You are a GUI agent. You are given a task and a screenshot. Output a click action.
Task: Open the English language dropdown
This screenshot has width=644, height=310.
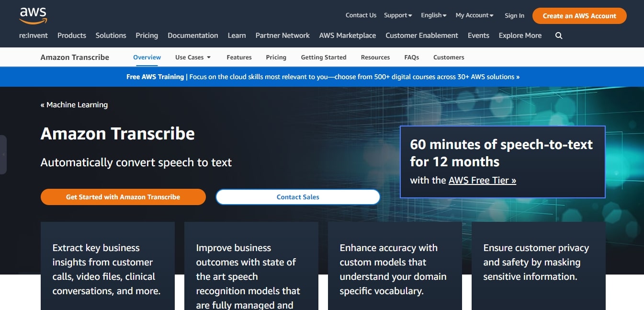coord(434,15)
